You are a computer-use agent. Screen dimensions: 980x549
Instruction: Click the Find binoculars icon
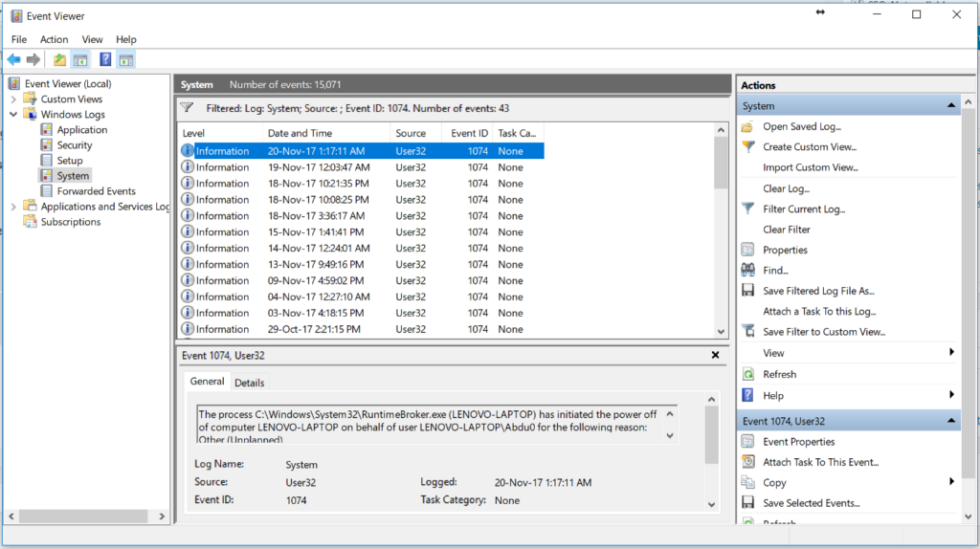coord(747,271)
